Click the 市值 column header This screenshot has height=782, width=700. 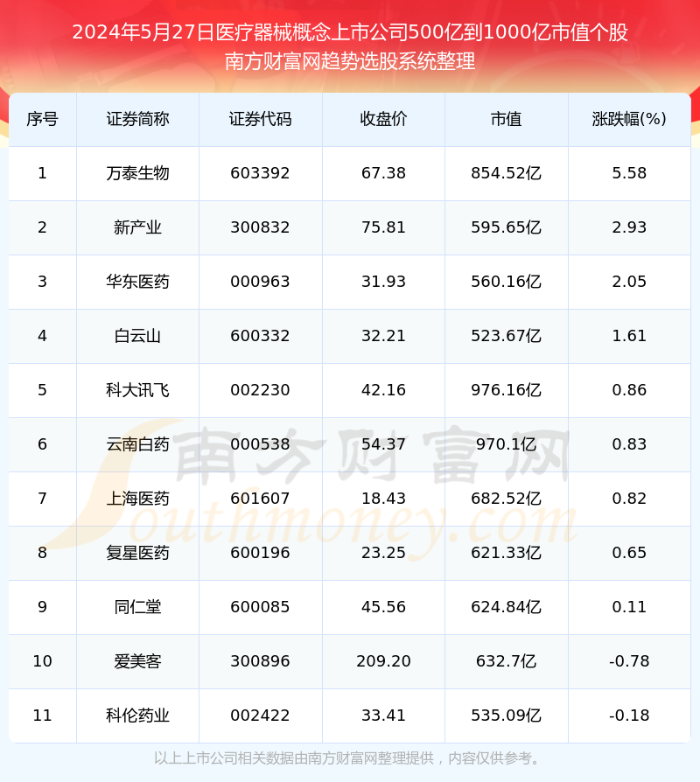pos(507,119)
